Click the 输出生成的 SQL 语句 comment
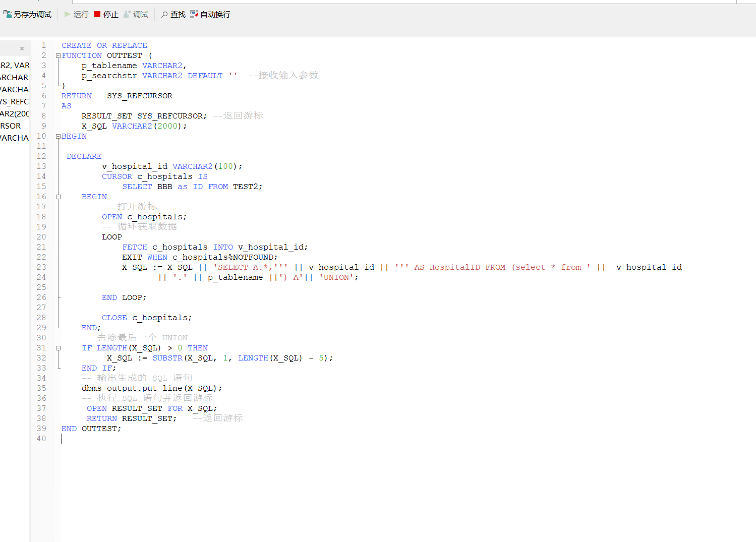 [137, 378]
